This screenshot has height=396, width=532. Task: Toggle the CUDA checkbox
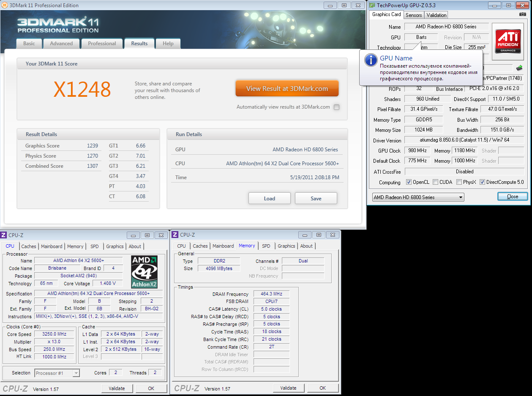(435, 182)
